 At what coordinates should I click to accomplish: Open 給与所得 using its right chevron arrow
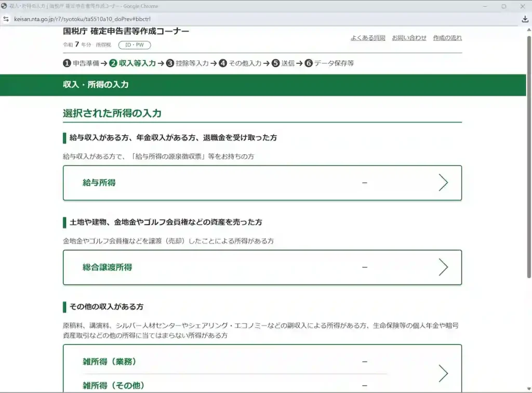tap(443, 183)
